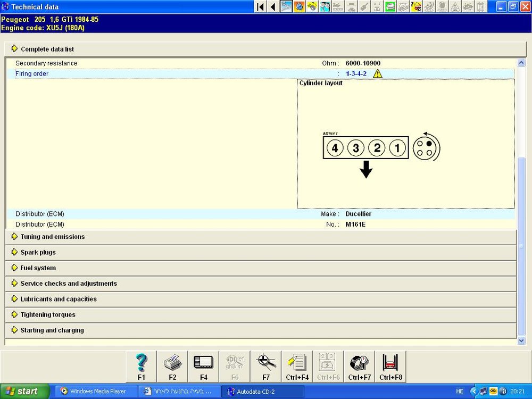Click the orange globe toolbar icon
Viewport: 532px width, 399px height.
299,6
